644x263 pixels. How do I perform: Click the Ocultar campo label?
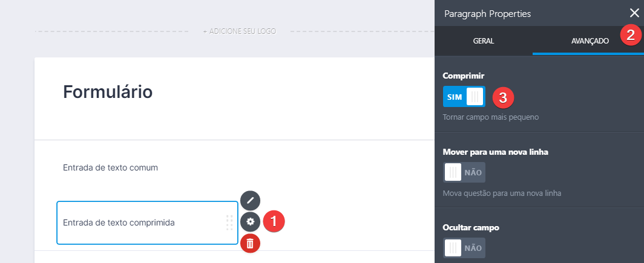[x=471, y=227]
